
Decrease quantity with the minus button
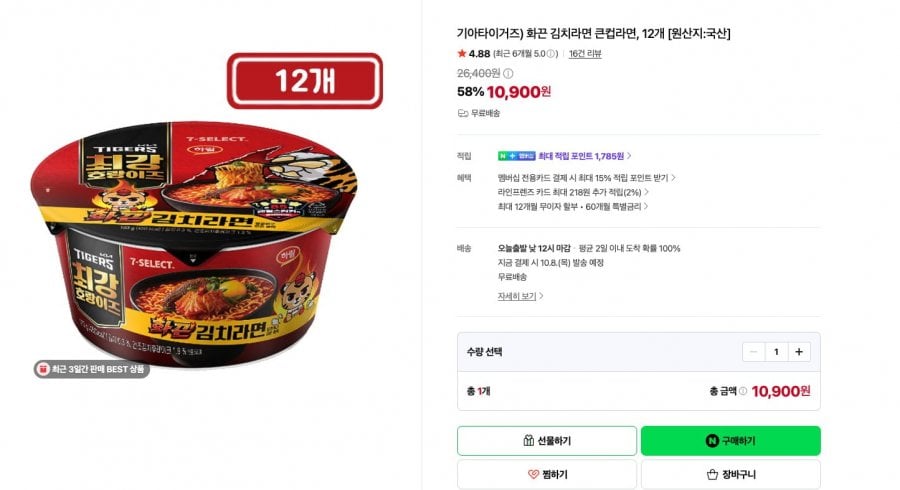(x=754, y=352)
